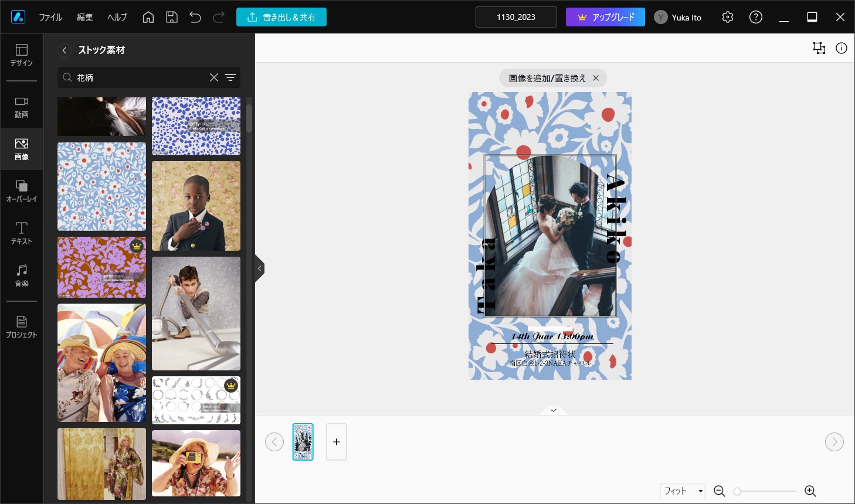Select the Taka text on the canvas
Image resolution: width=855 pixels, height=504 pixels.
(x=486, y=275)
